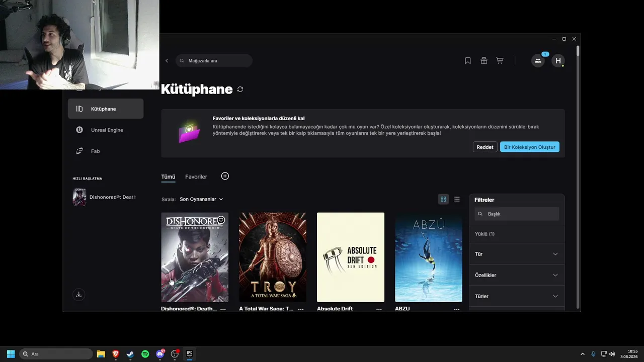Screen dimensions: 644x362
Task: Expand the Özellikler filter section
Action: [517, 275]
